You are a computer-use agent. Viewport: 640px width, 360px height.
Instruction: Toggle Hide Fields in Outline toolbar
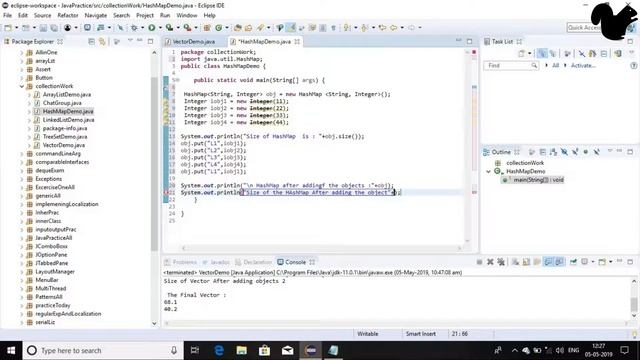564,152
